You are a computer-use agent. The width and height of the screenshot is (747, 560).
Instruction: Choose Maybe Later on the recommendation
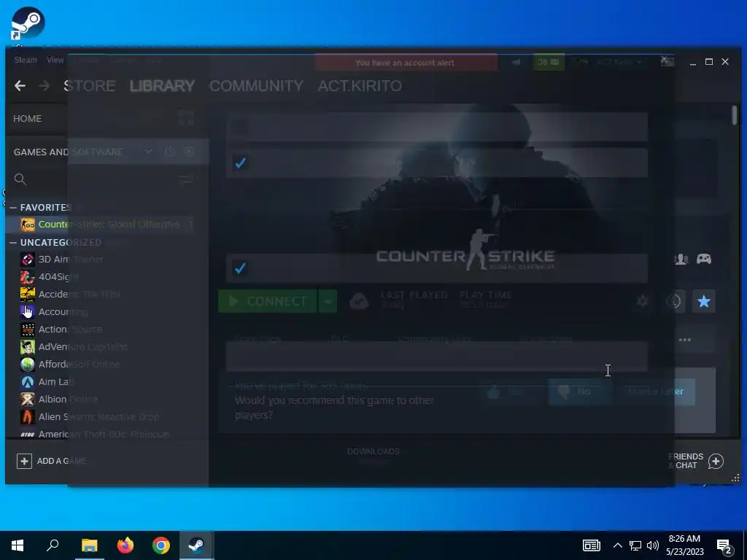[x=656, y=392]
